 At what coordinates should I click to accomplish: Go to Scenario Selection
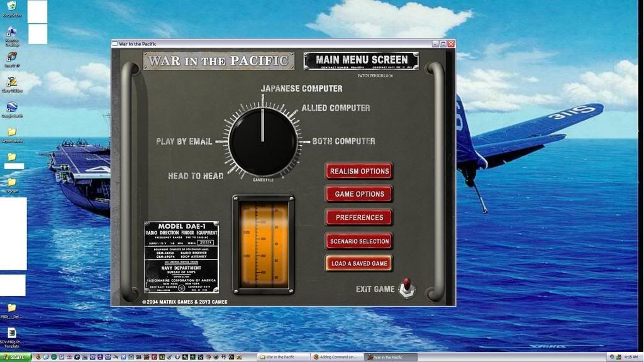pos(359,241)
